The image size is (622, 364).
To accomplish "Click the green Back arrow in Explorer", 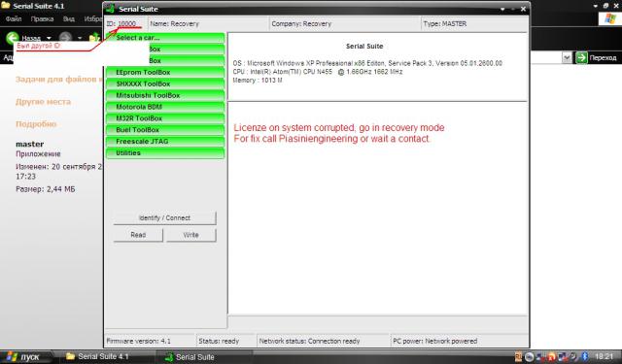I will coord(13,38).
